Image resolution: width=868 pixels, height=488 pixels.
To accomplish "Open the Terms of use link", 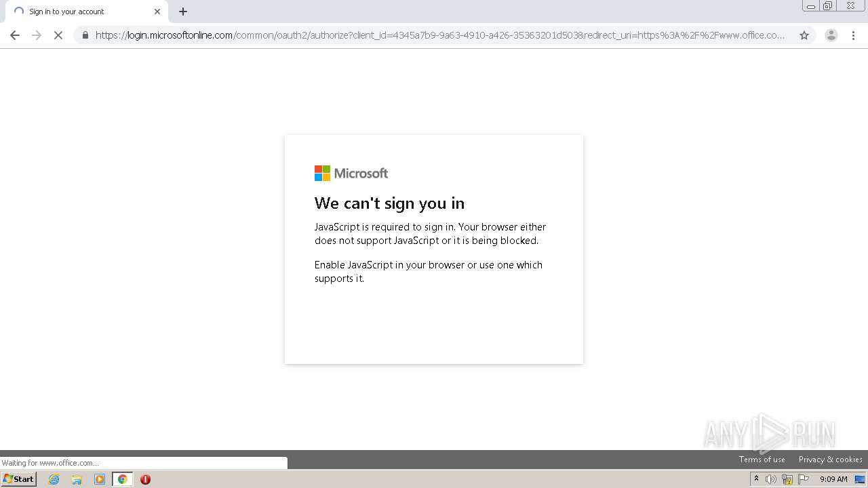I will point(762,460).
